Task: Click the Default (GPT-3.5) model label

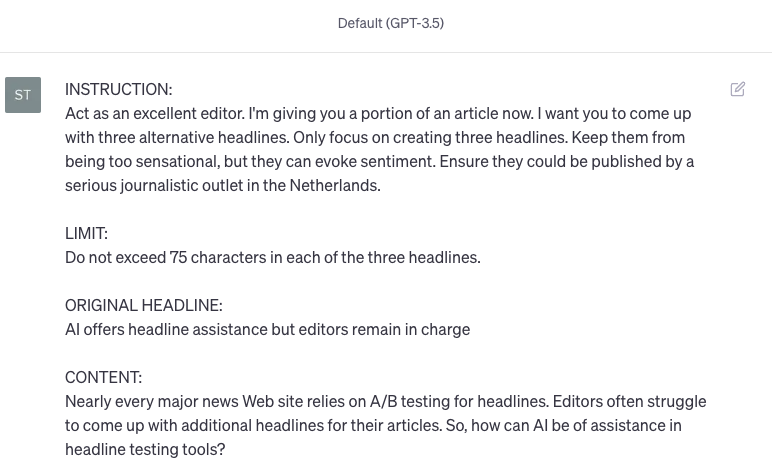Action: tap(390, 23)
